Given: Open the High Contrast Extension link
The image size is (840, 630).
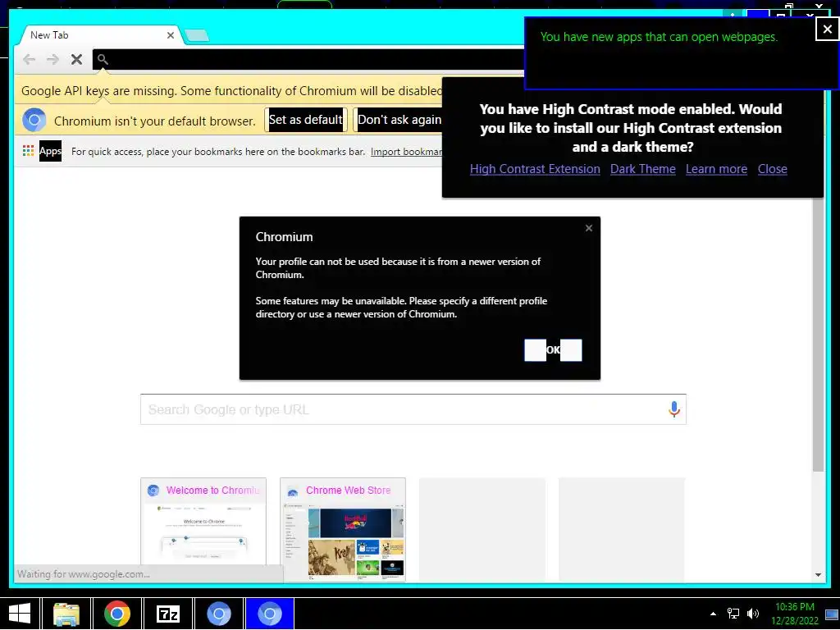Looking at the screenshot, I should [535, 169].
